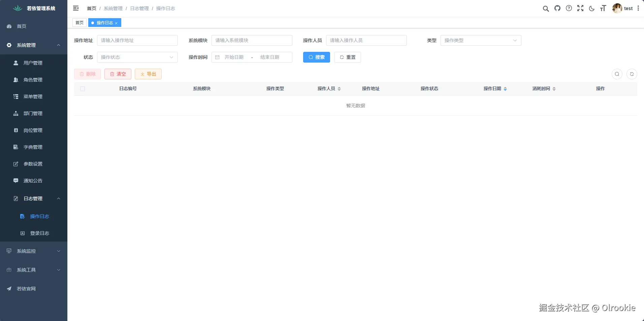
Task: Refresh the log table with the reload icon
Action: coord(632,74)
